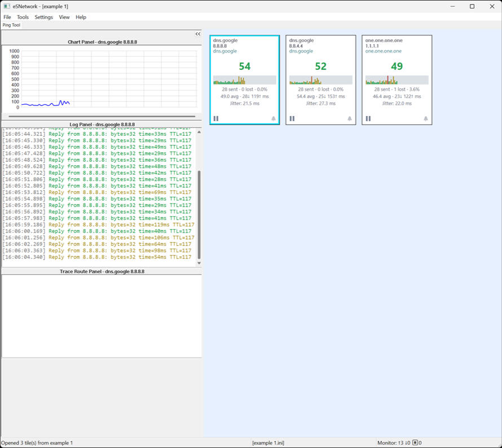This screenshot has width=502, height=448.
Task: Toggle alert bell on 8.8.8.8 tile
Action: 274,119
